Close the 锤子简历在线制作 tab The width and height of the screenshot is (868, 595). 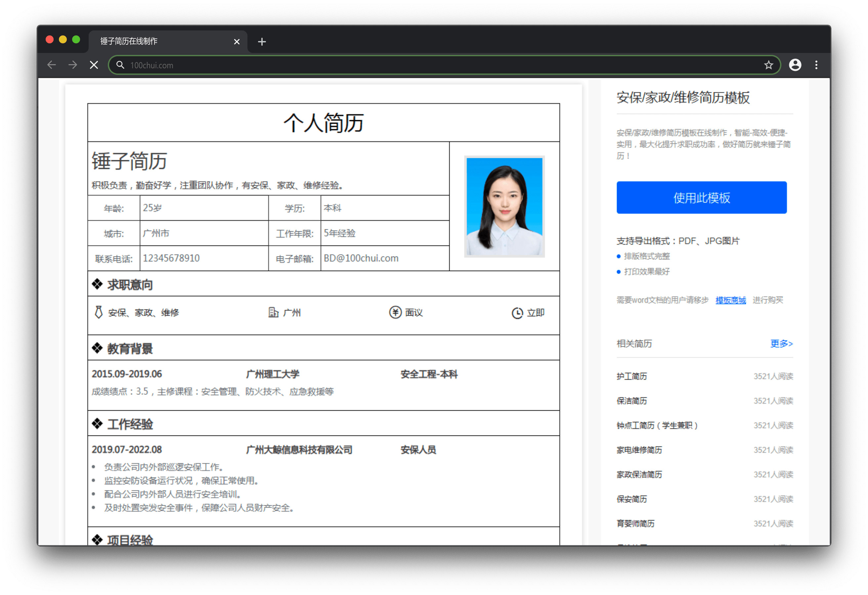coord(237,41)
